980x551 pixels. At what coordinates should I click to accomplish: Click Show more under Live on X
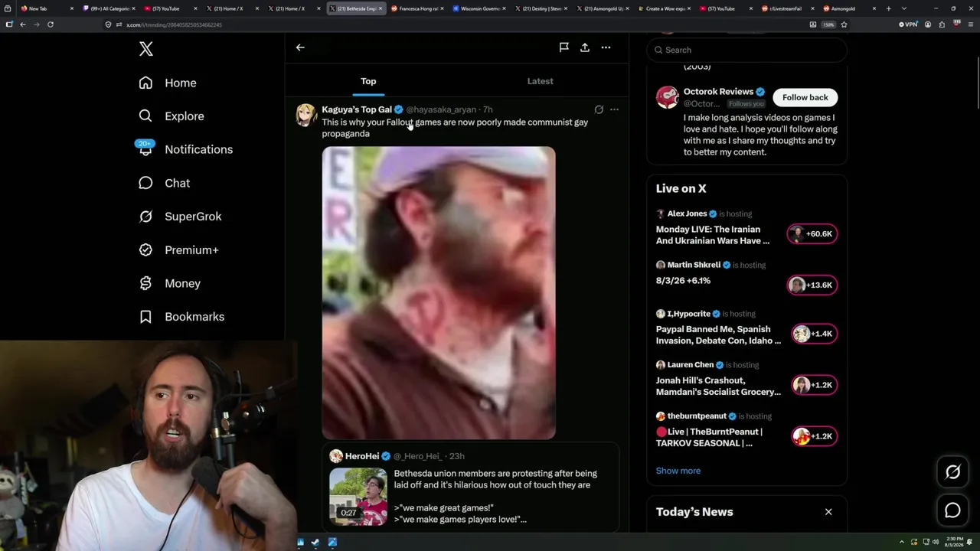(678, 471)
